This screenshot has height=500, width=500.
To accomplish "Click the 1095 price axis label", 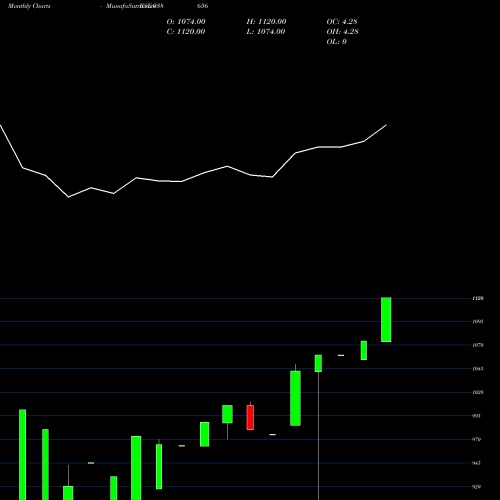I will coord(478,322).
